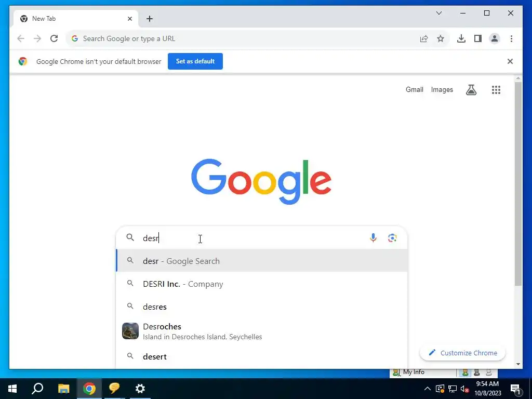
Task: Pick the 'desres' suggestion
Action: (x=261, y=307)
